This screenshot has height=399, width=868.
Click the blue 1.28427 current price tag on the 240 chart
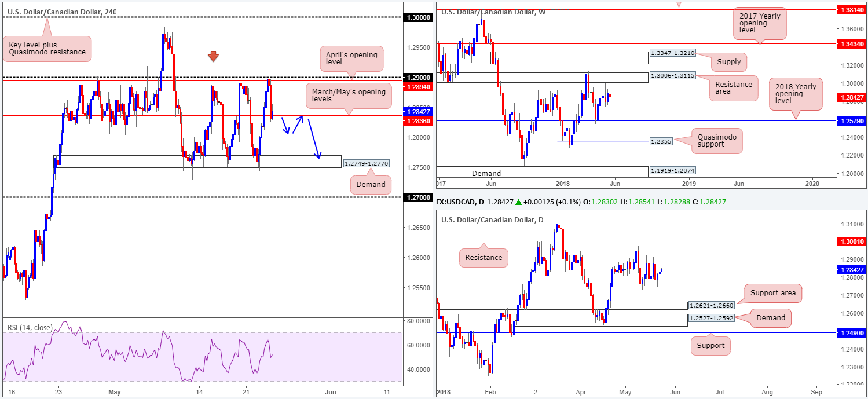click(x=418, y=112)
